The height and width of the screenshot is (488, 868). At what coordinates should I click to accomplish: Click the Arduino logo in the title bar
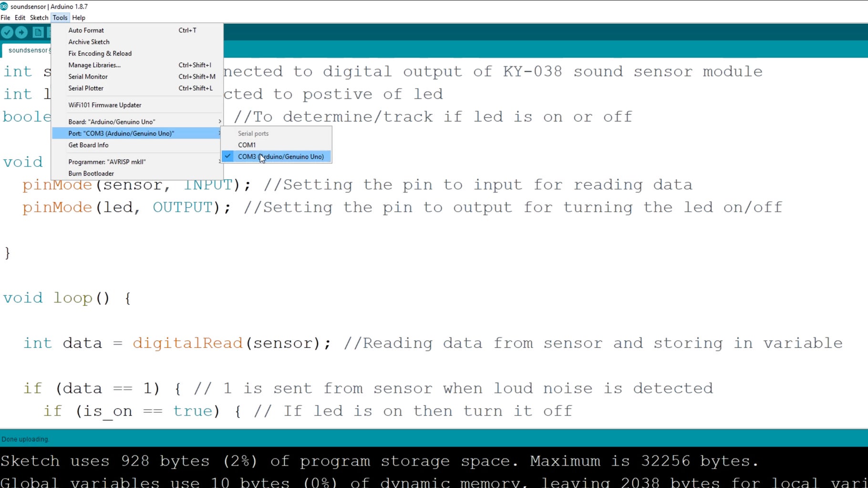4,6
